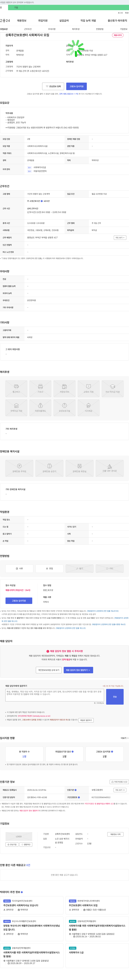Click info icon beside 구인인증번호 label
The height and width of the screenshot is (980, 129).
coord(79,797)
